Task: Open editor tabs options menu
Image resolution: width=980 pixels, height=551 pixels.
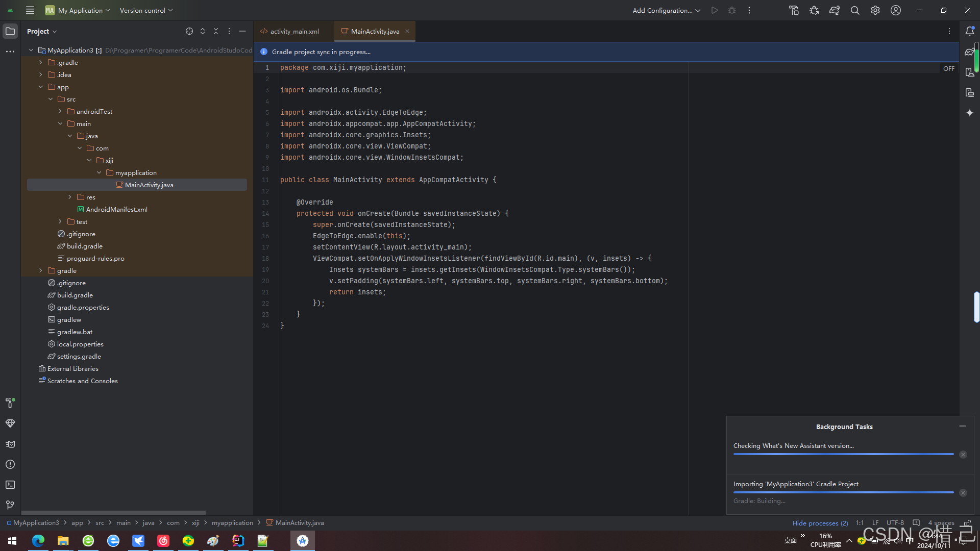Action: click(x=949, y=31)
